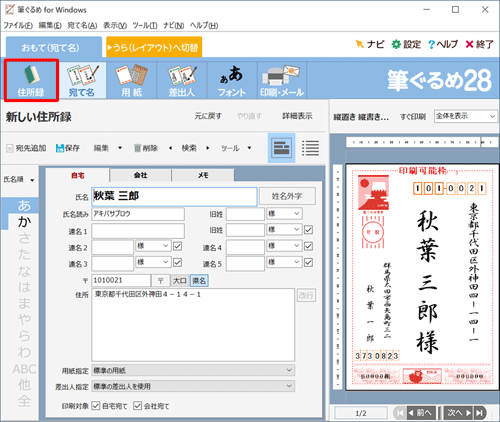Open ヘルプ help with question mark
500x422 pixels.
(x=443, y=44)
